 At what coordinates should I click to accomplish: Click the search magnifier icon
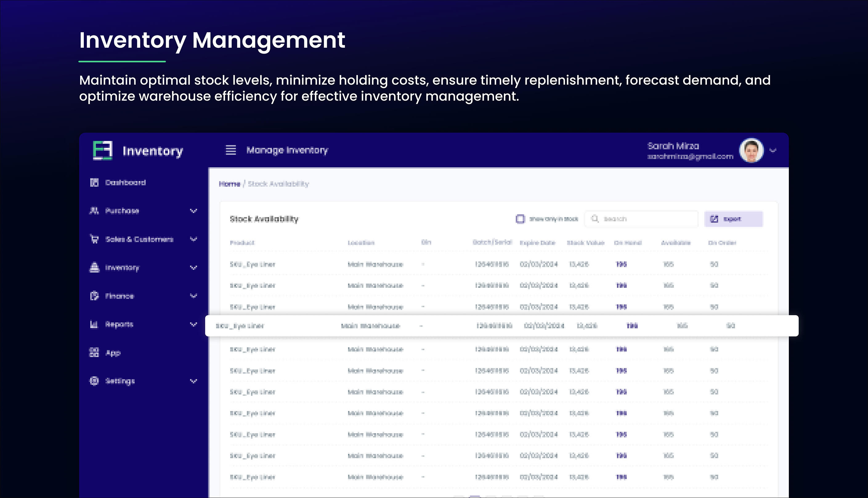point(595,219)
